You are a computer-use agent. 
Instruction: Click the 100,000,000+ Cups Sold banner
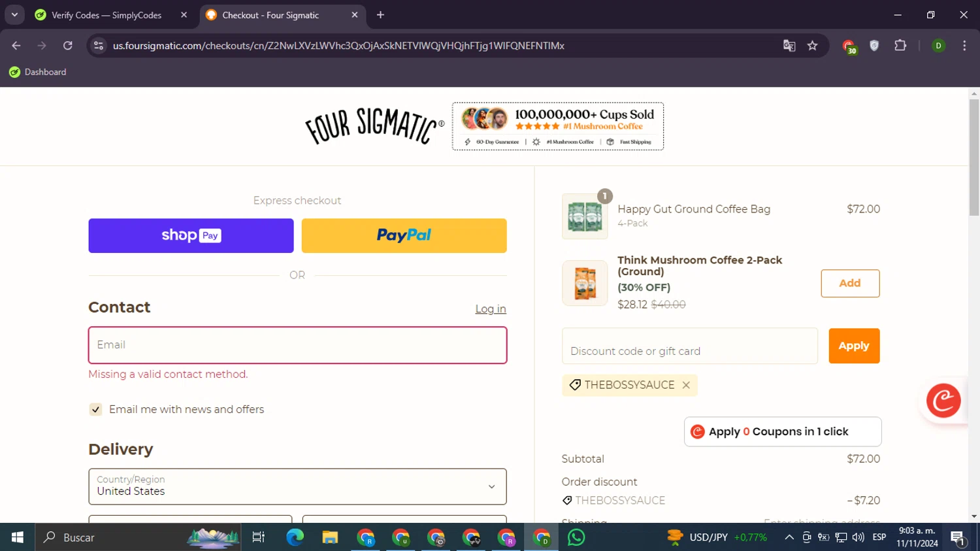point(558,126)
